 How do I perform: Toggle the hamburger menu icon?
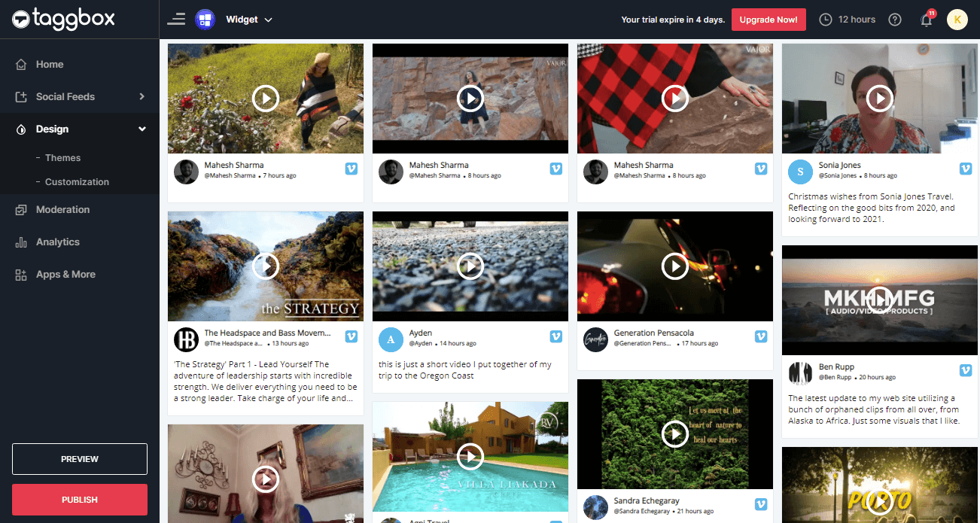(x=176, y=19)
